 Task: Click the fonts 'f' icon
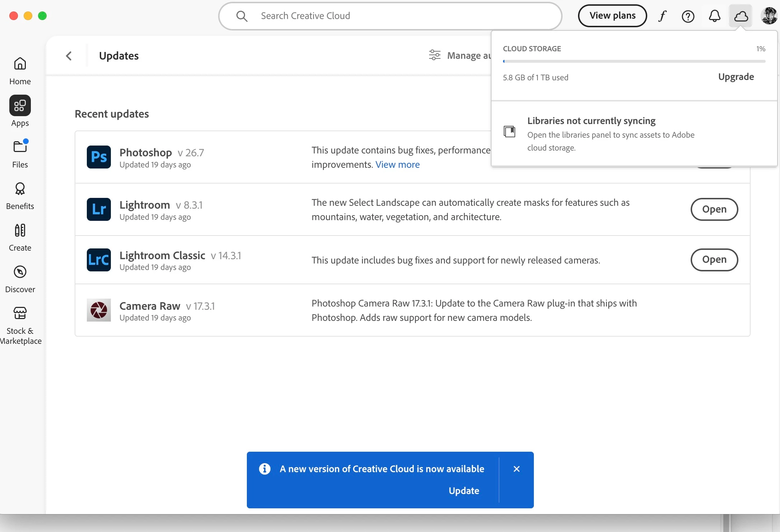[662, 16]
